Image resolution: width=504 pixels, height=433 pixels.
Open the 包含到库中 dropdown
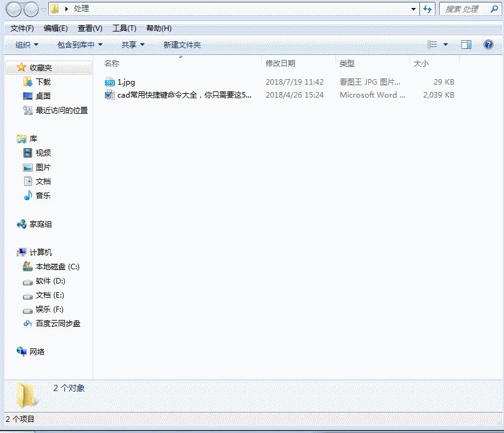[x=80, y=44]
